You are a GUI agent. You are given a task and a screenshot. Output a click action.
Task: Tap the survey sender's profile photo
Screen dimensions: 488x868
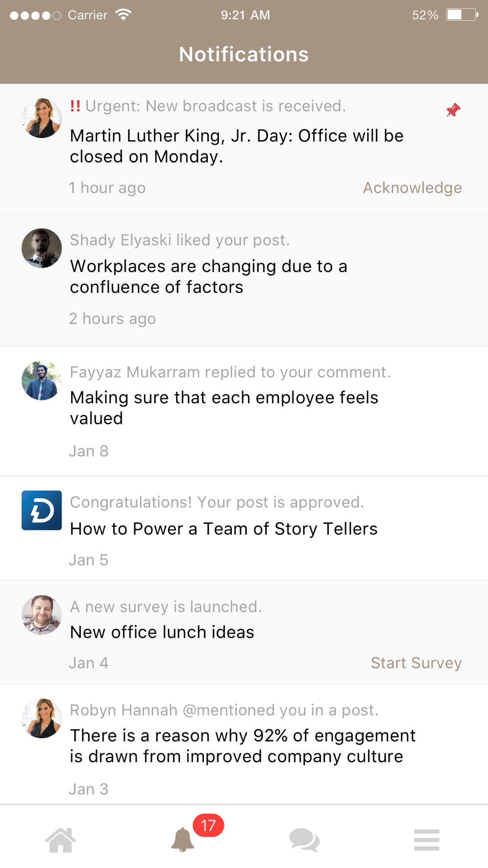tap(41, 615)
